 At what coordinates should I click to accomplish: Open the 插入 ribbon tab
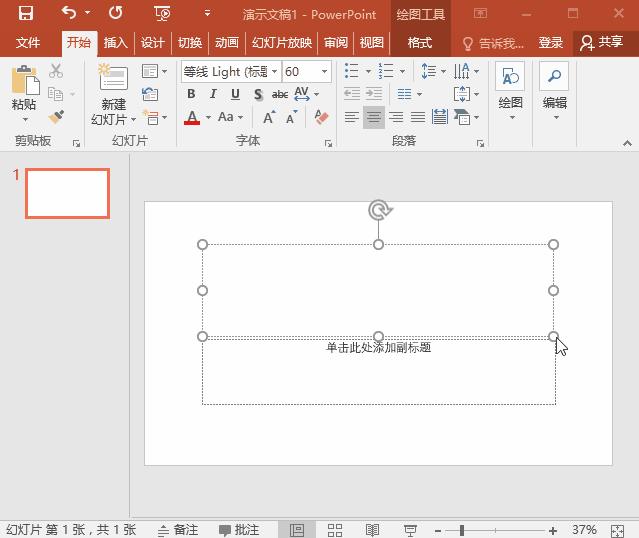116,43
